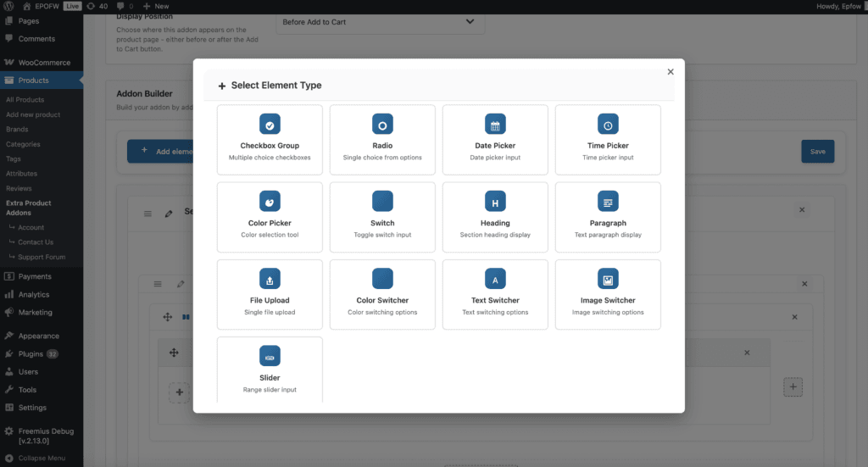Screen dimensions: 868x467
Task: Click the Save button
Action: 817,152
